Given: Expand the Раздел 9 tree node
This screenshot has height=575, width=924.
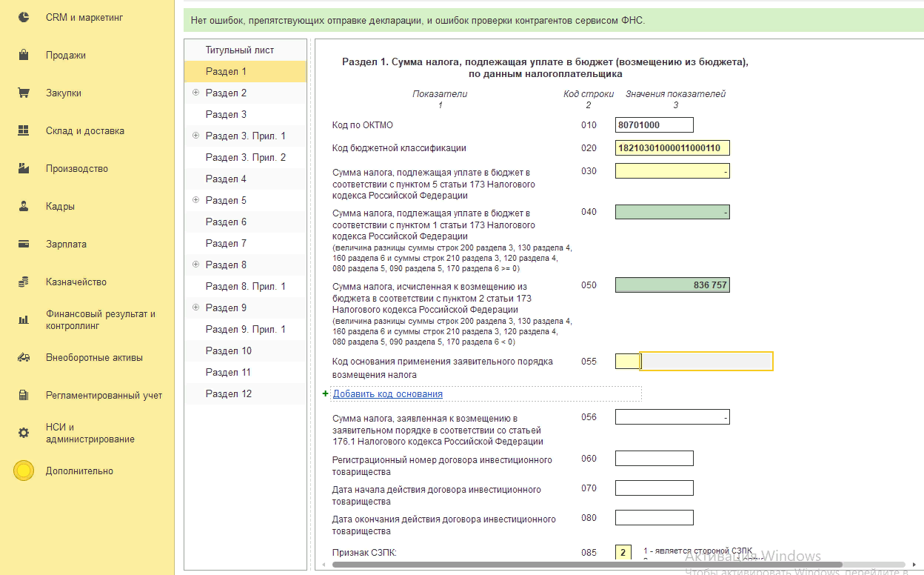Looking at the screenshot, I should 196,308.
